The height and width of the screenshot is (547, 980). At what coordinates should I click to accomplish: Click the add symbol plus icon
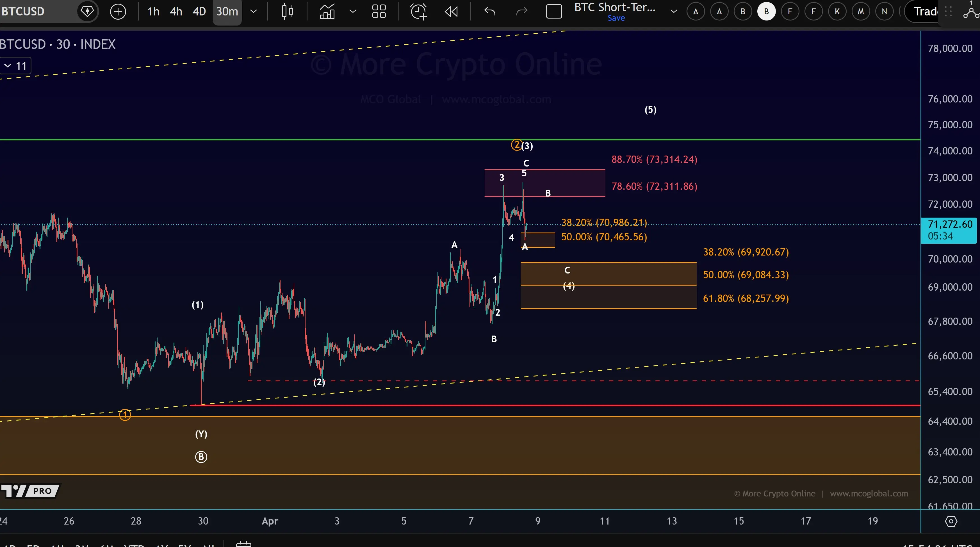point(118,12)
